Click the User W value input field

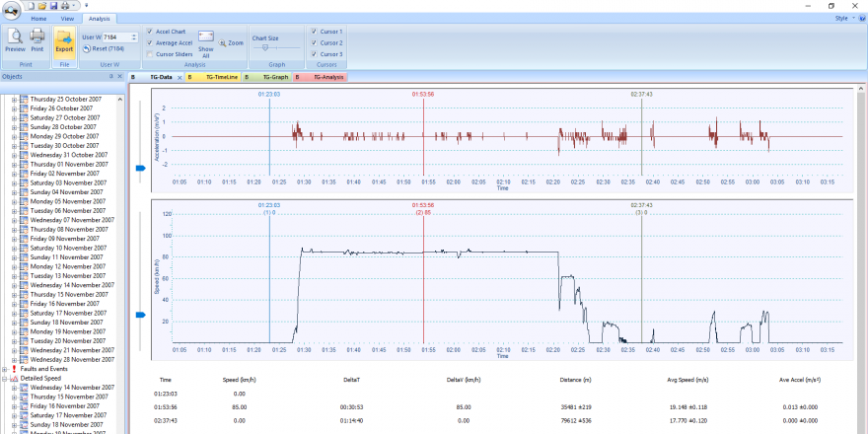pos(115,37)
